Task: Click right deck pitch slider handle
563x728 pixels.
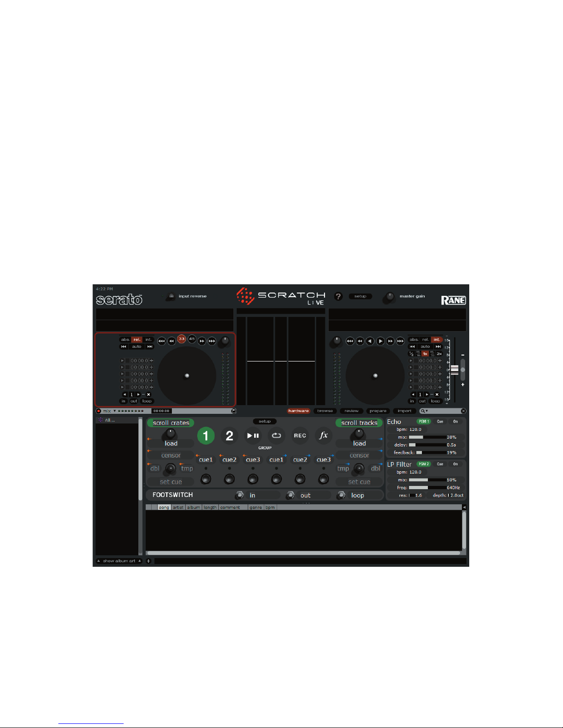Action: (x=455, y=369)
